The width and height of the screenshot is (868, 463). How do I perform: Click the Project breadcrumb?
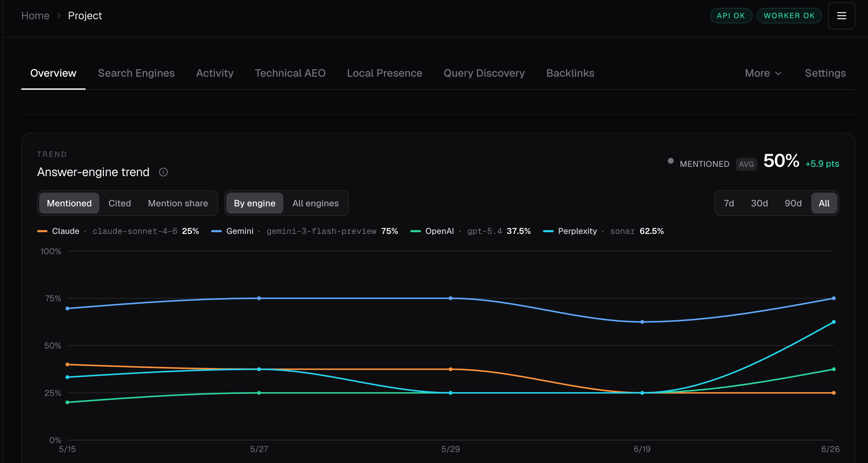tap(85, 16)
